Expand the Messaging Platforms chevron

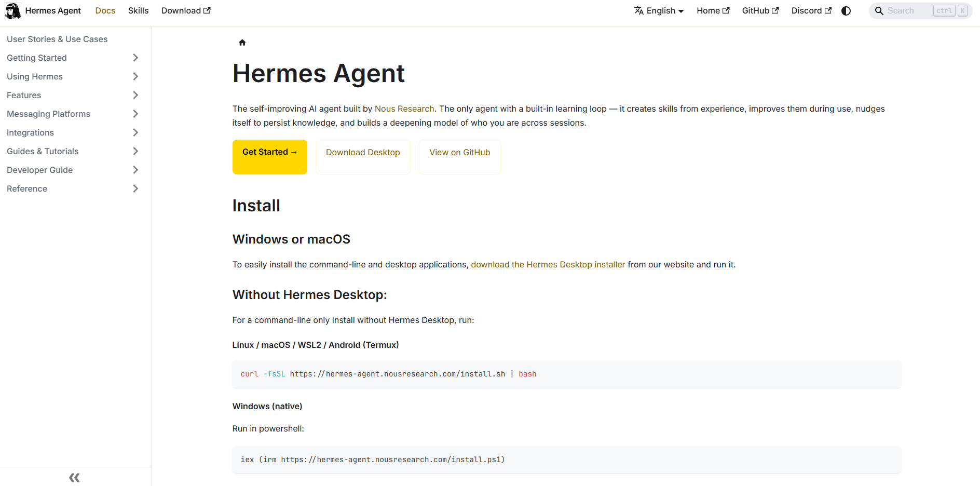click(135, 114)
